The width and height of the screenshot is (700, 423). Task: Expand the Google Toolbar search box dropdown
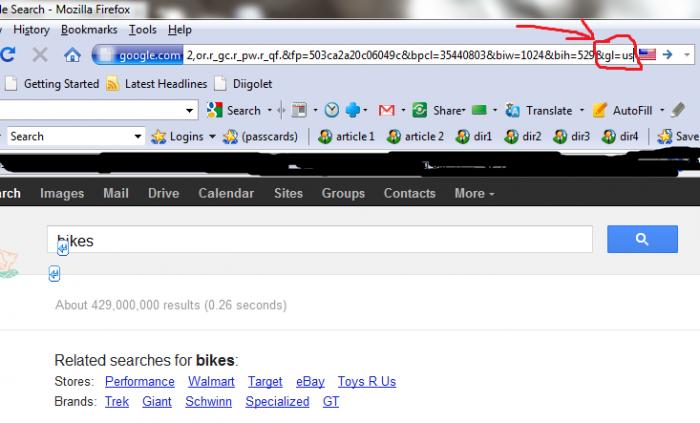(x=189, y=110)
